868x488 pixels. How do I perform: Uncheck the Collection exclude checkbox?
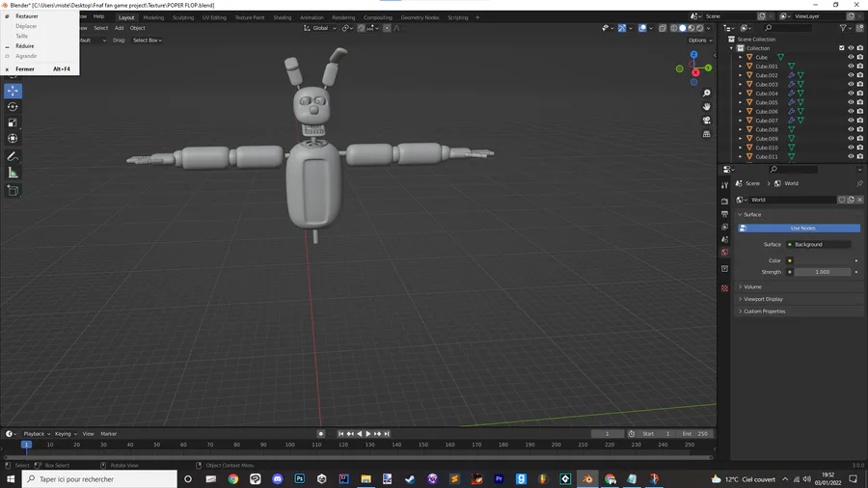841,48
